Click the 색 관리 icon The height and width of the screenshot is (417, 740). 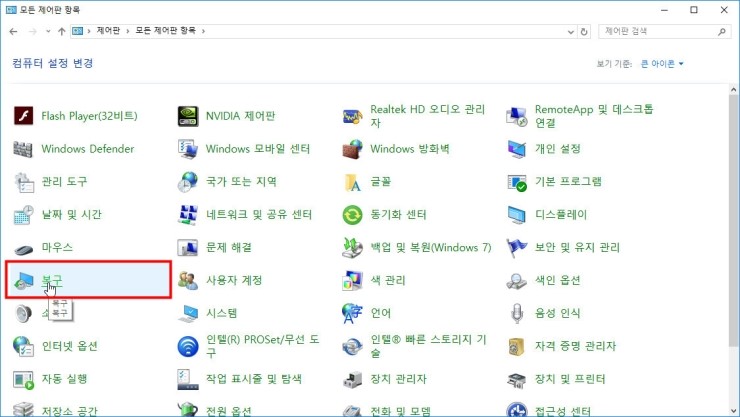(352, 281)
